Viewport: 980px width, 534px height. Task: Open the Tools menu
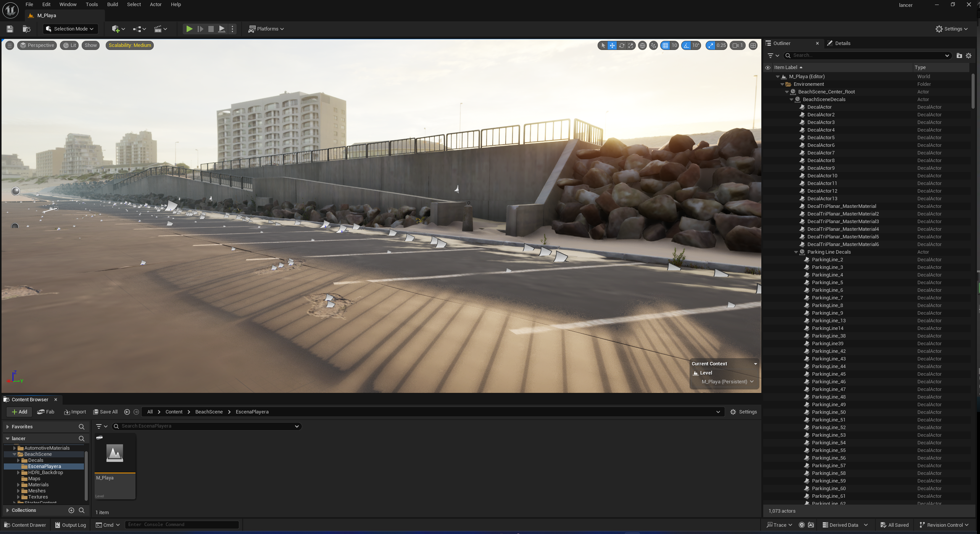pos(92,5)
